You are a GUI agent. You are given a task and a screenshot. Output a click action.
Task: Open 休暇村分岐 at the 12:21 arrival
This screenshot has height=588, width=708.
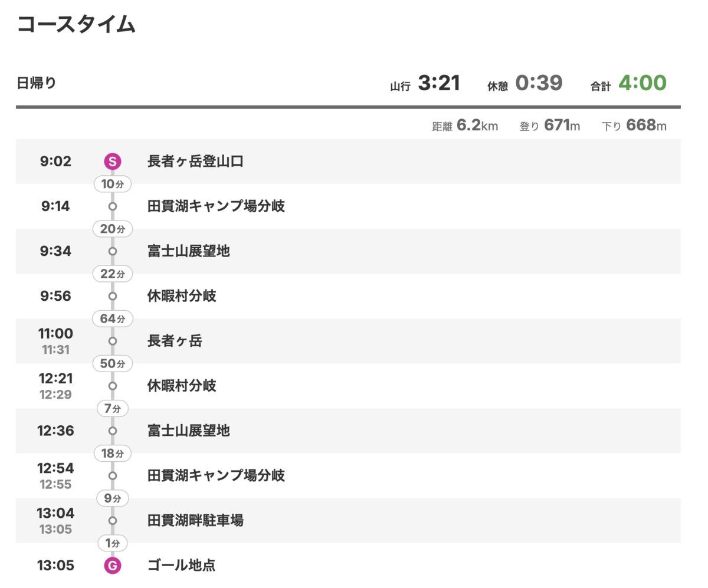[182, 386]
